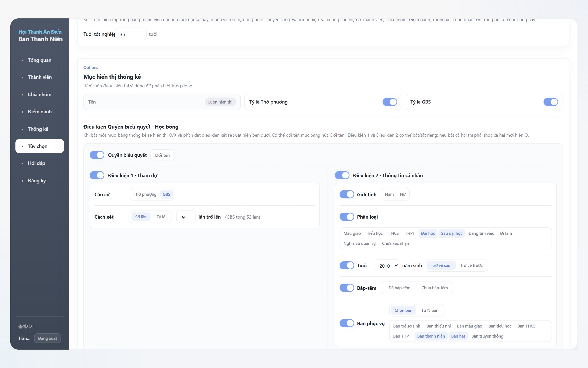Screen dimensions: 588x368
Task: Toggle the Ban phục vụ condition switch
Action: pyautogui.click(x=347, y=323)
